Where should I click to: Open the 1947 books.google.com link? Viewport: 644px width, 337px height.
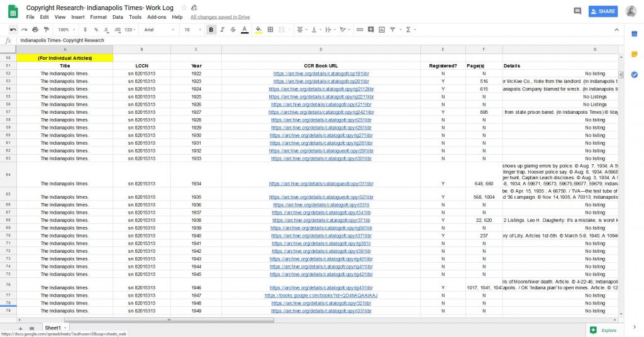point(321,295)
